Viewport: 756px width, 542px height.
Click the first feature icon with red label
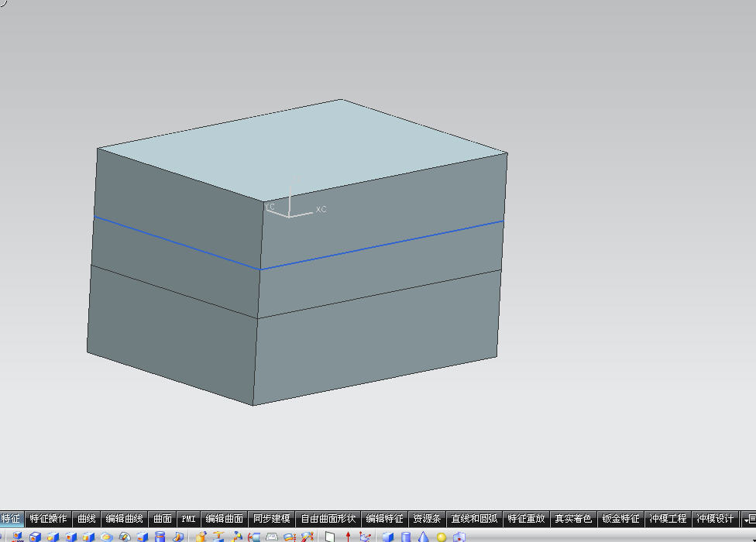click(x=17, y=537)
